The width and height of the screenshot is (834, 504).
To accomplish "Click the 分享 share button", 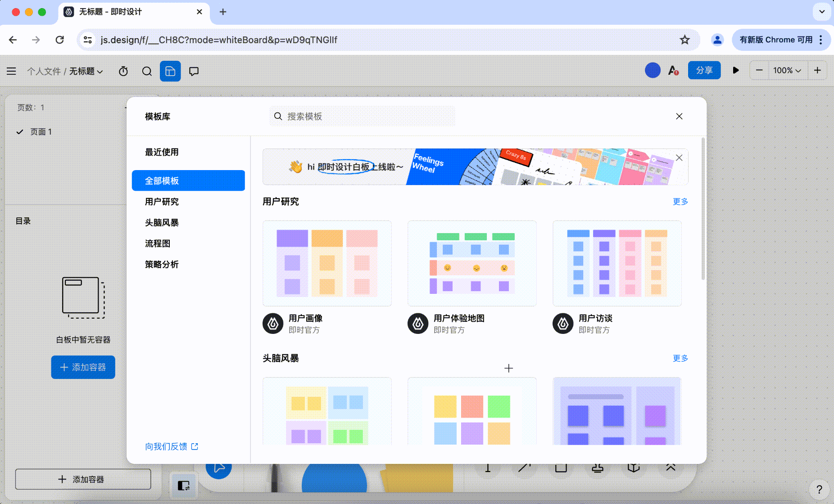I will (704, 70).
